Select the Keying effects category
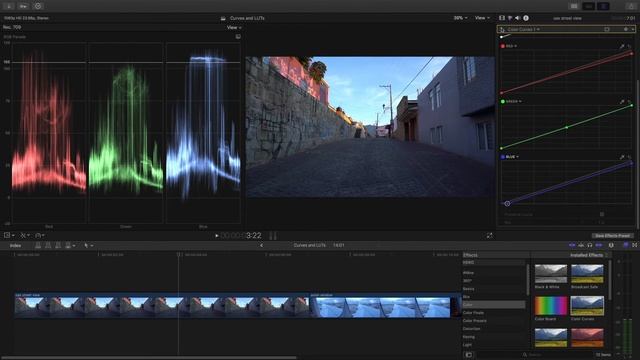 [469, 337]
